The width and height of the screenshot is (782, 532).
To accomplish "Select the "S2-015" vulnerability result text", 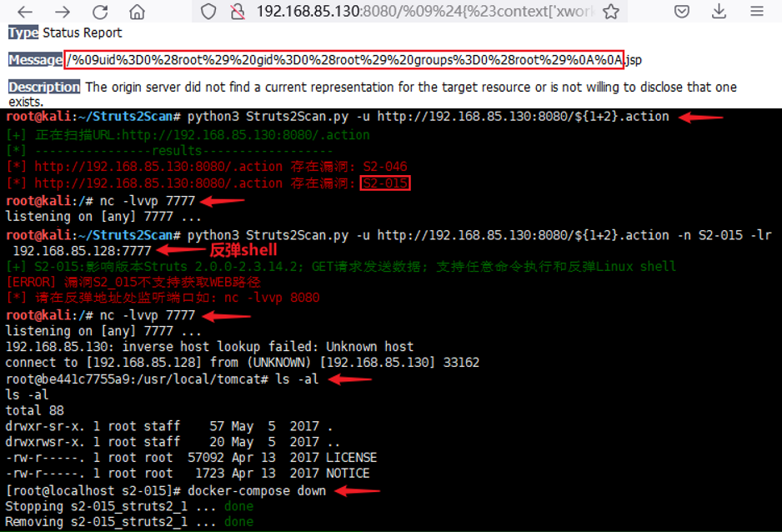I will 385,183.
